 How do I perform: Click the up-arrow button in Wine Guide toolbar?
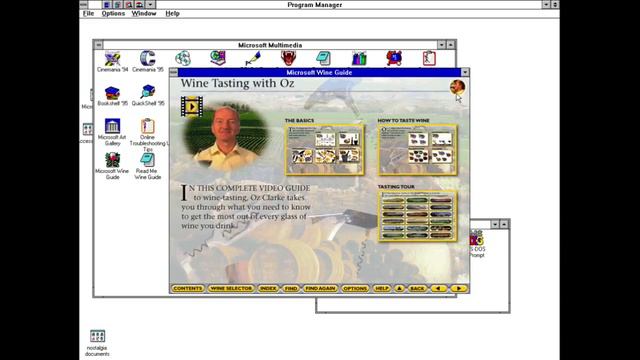tap(399, 289)
